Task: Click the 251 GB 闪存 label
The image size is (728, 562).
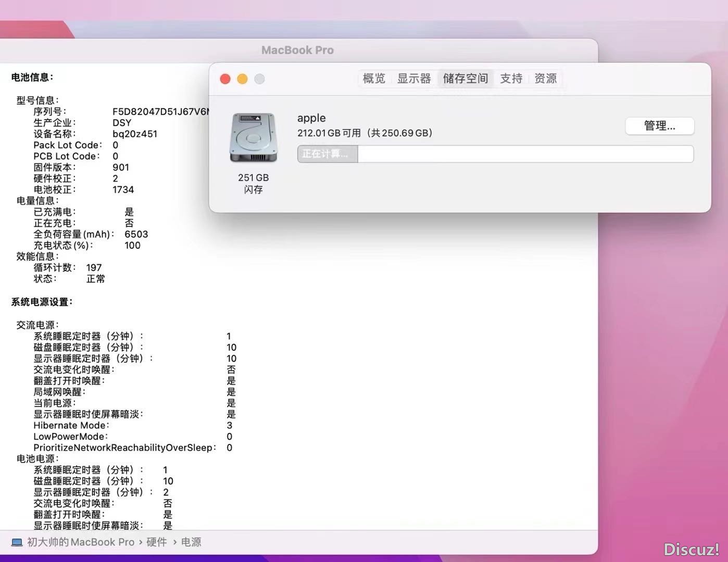Action: click(x=254, y=184)
